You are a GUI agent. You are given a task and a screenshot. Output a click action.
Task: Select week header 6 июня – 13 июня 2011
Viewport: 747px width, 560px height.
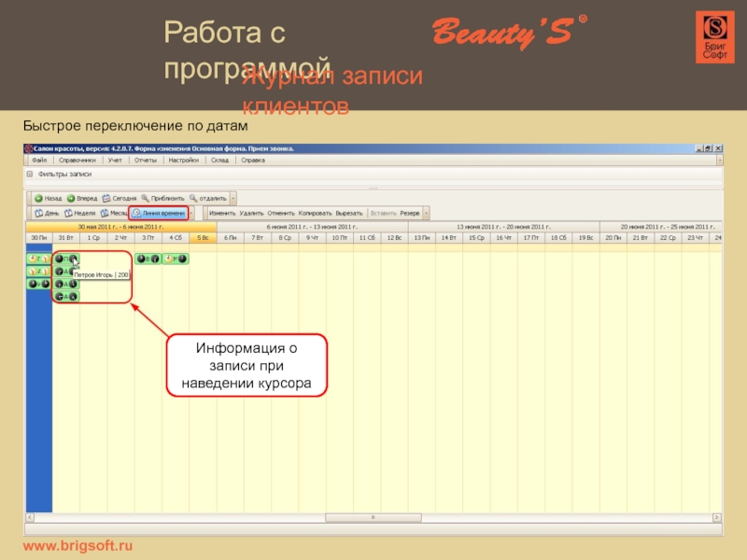tap(312, 227)
